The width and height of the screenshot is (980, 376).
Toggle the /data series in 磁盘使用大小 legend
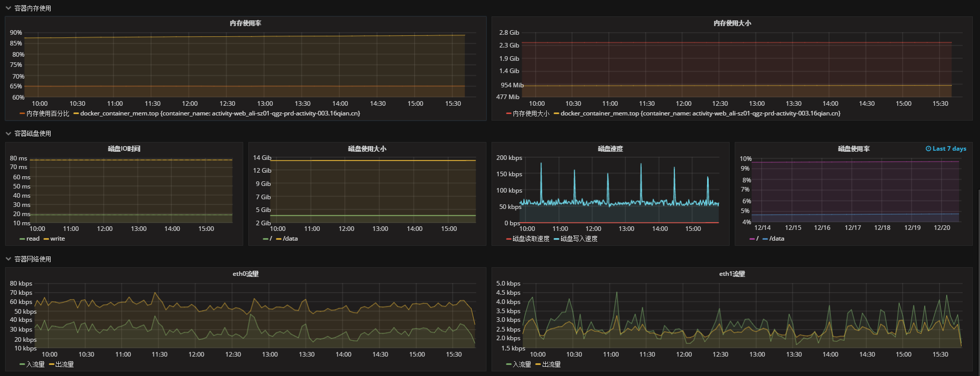pos(290,239)
